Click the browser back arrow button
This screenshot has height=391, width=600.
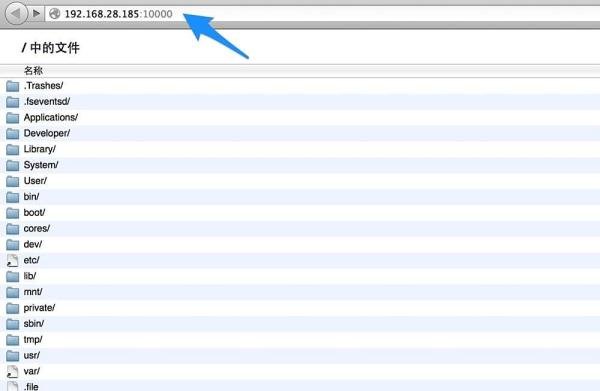click(16, 14)
